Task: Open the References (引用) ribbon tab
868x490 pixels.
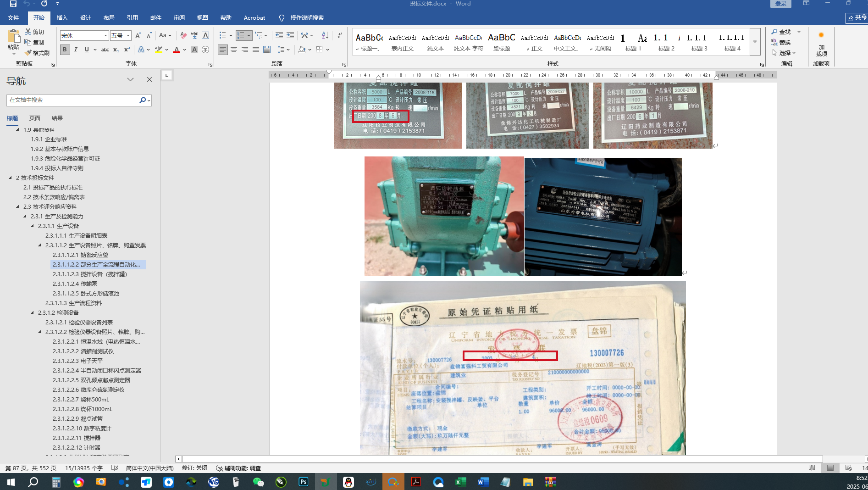Action: [132, 18]
